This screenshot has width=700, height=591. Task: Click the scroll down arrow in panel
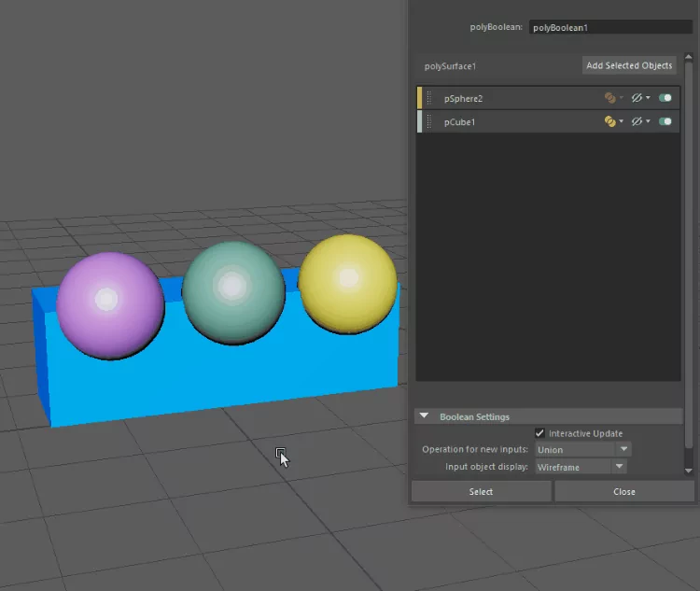689,471
